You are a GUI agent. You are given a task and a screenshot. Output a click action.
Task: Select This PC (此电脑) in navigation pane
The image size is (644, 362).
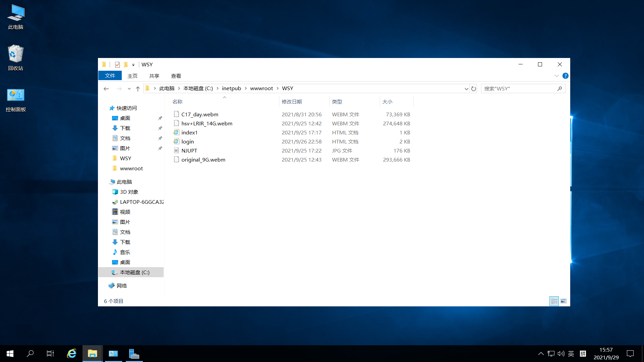(124, 182)
